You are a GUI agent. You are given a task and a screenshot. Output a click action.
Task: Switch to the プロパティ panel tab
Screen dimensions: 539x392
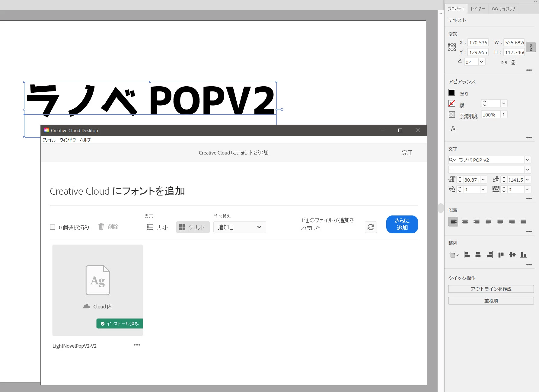(x=456, y=9)
